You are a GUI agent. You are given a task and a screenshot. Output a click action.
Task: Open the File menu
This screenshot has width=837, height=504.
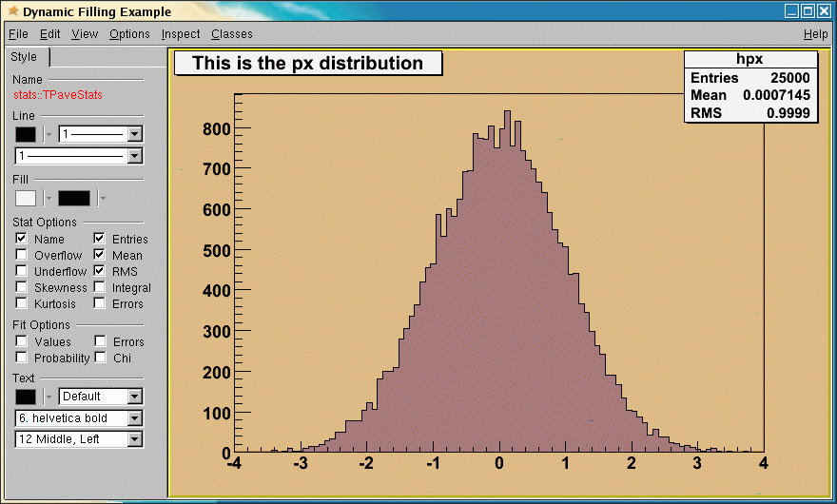click(18, 34)
